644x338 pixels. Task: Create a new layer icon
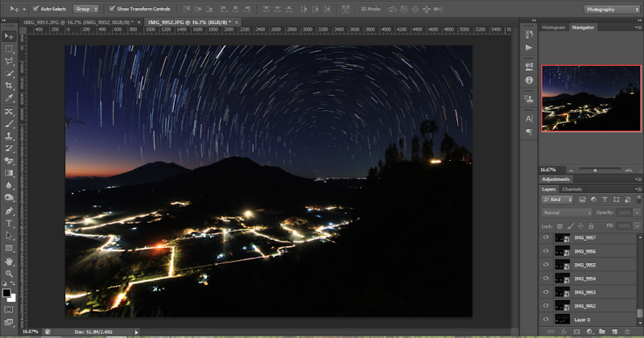[x=615, y=332]
